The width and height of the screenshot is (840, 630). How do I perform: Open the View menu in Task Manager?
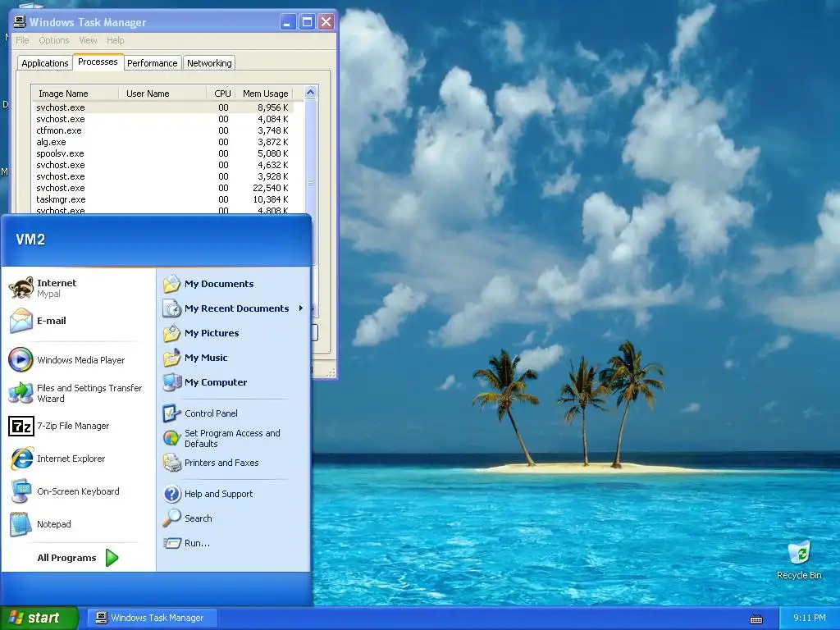click(x=88, y=40)
